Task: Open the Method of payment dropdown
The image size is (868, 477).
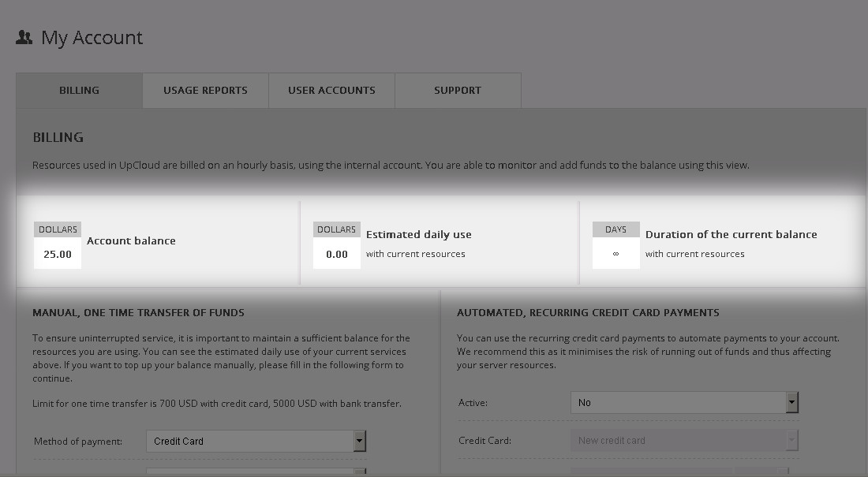Action: coord(256,442)
